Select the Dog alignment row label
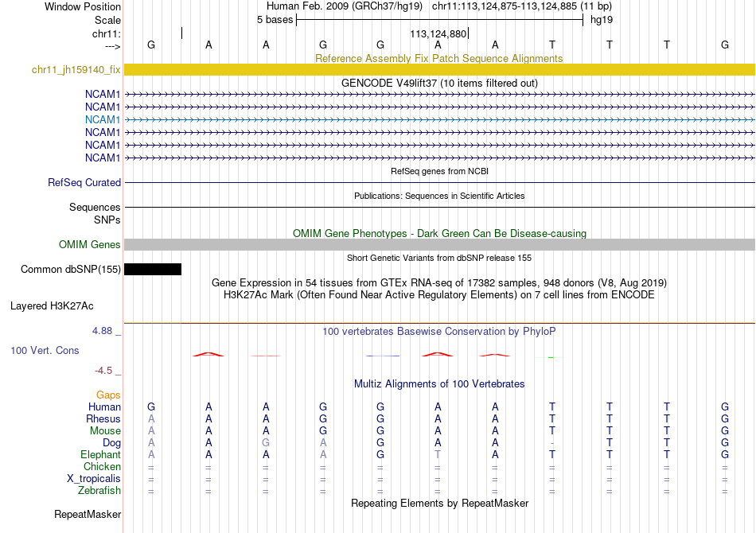 111,443
